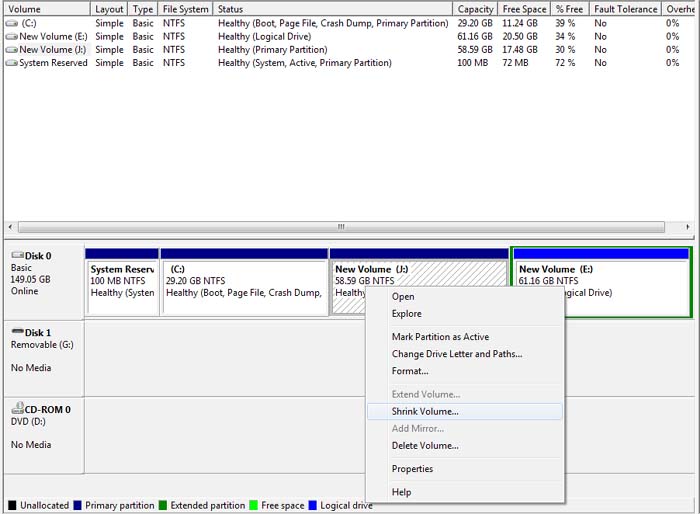Select Mark Partition as Active
Screen dimensions: 700x514
coord(440,337)
